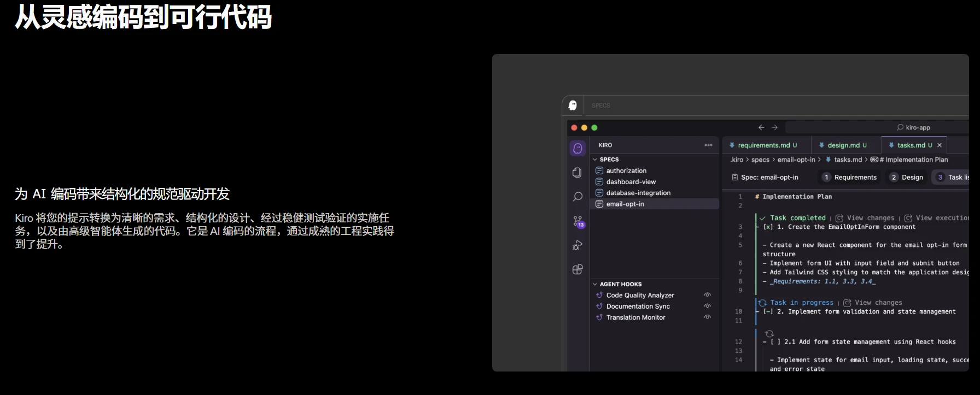Viewport: 980px width, 395px height.
Task: Click the Requirements: 1.1, 3.3, 3.4 link
Action: tap(822, 281)
